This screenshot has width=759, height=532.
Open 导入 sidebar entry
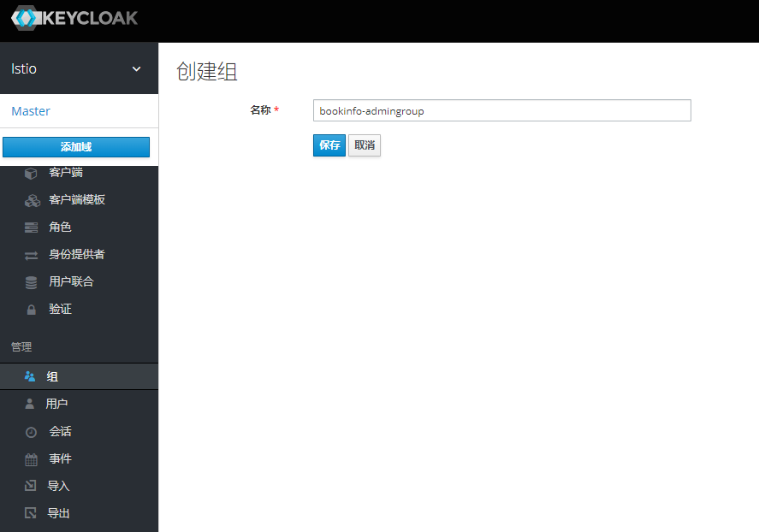tap(58, 486)
